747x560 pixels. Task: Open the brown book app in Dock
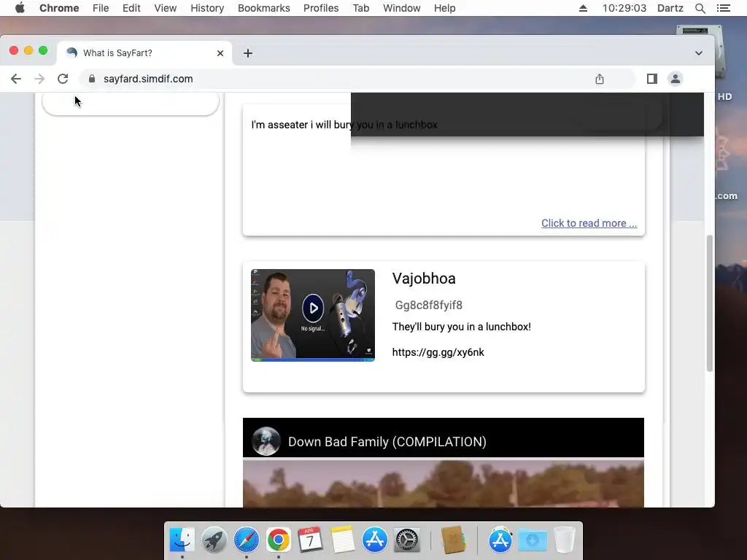click(453, 540)
